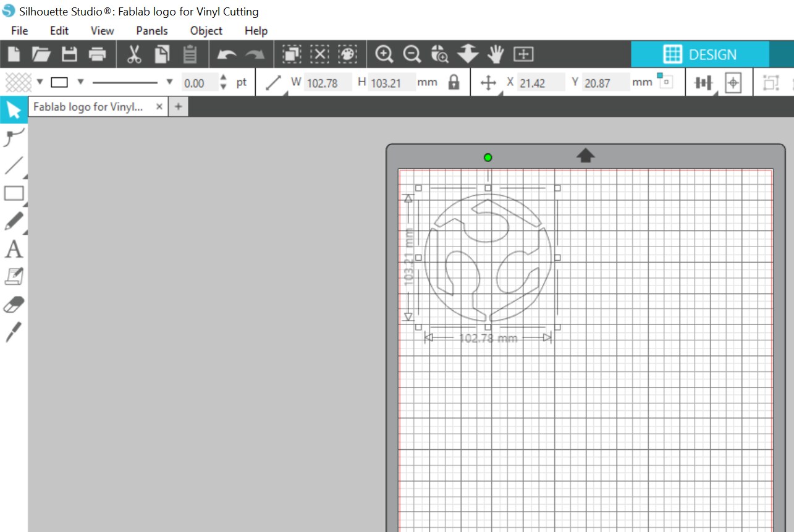Select the Pan hand tool
The height and width of the screenshot is (532, 794).
click(496, 54)
